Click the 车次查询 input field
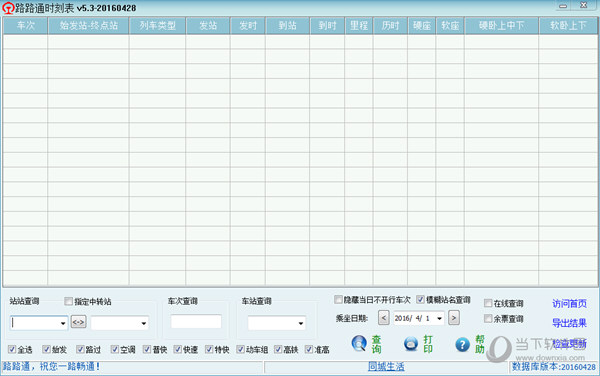This screenshot has width=600, height=376. click(196, 321)
